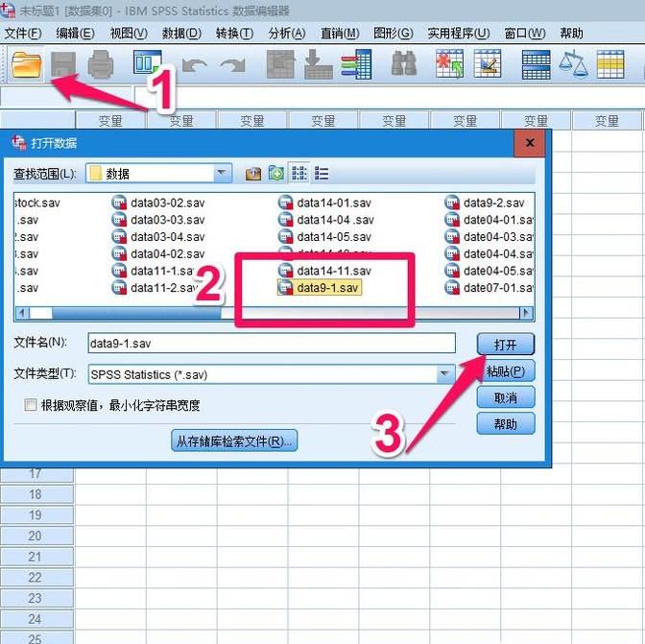Open the 转换(T) menu
Image resolution: width=645 pixels, height=644 pixels.
(x=234, y=33)
